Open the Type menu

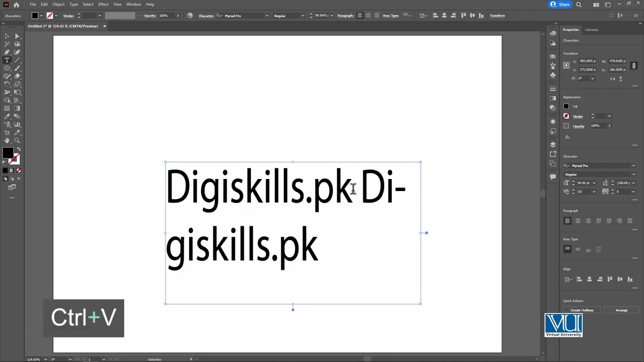(73, 5)
